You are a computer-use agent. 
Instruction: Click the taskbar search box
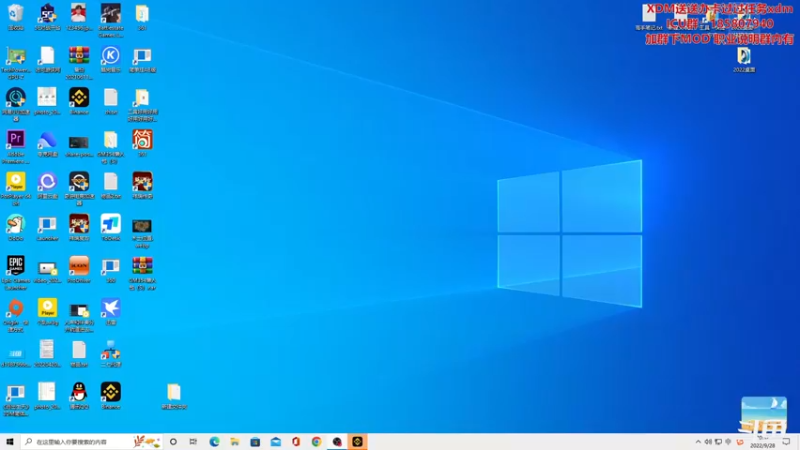click(x=92, y=442)
